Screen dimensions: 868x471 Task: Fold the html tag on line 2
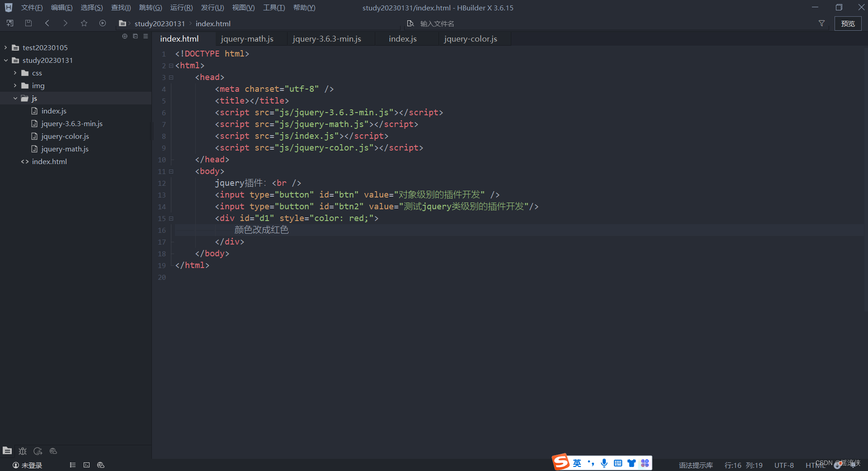coord(171,66)
